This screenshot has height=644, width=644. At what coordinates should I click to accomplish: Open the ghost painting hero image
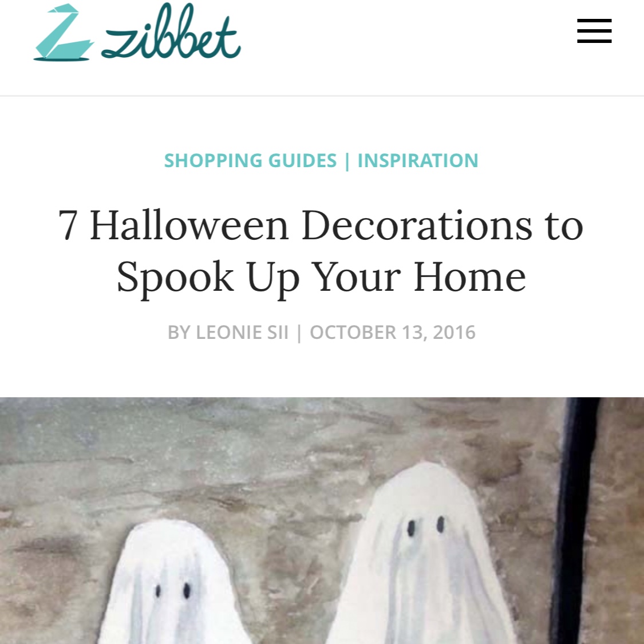[x=322, y=520]
